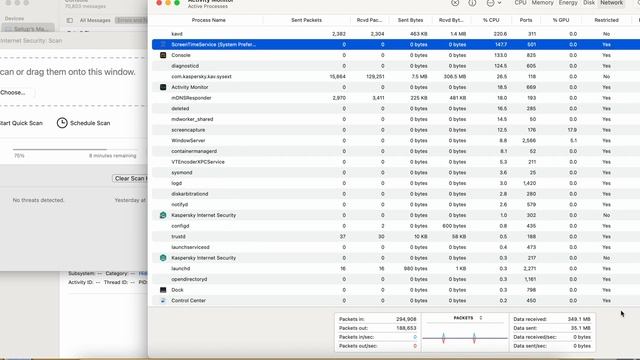Click the packets network activity graph

[465, 338]
